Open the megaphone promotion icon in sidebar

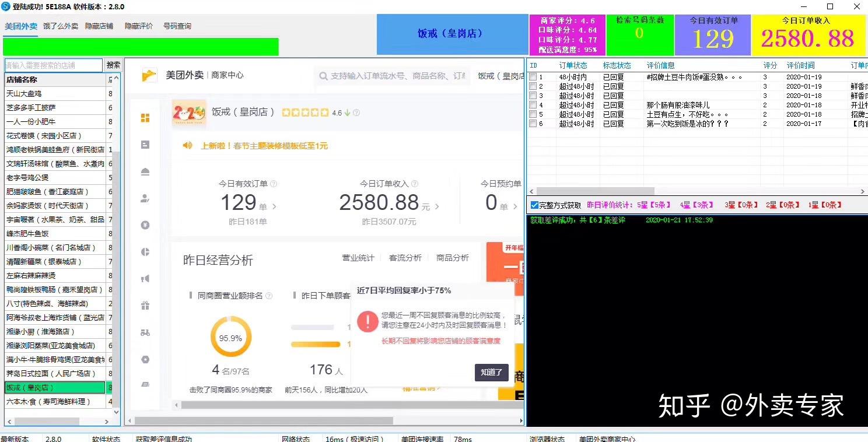click(x=145, y=279)
